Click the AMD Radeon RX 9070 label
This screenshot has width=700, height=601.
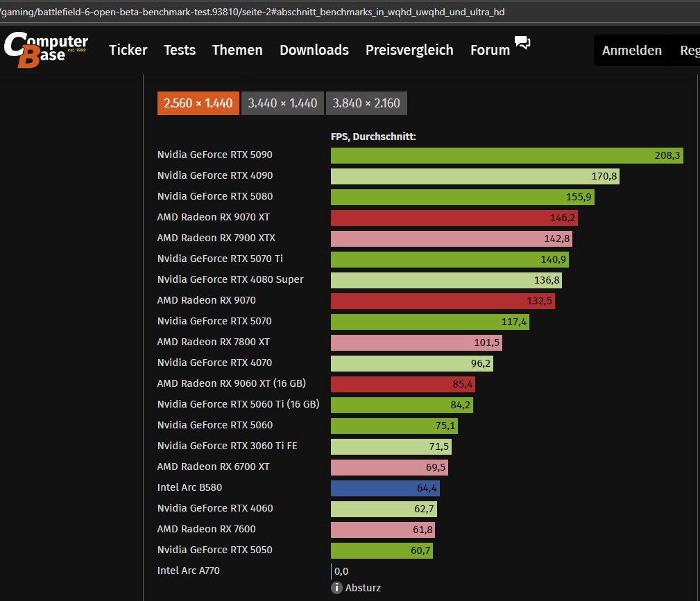point(206,300)
